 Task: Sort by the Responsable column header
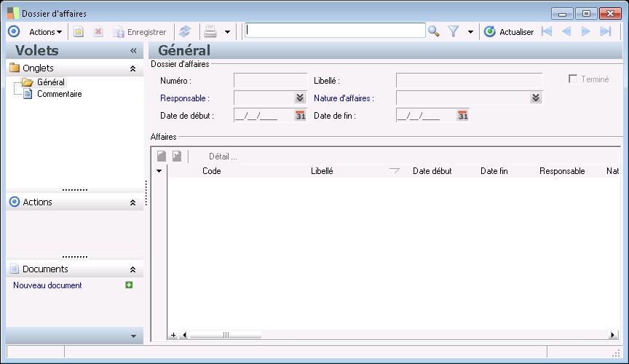click(x=562, y=171)
